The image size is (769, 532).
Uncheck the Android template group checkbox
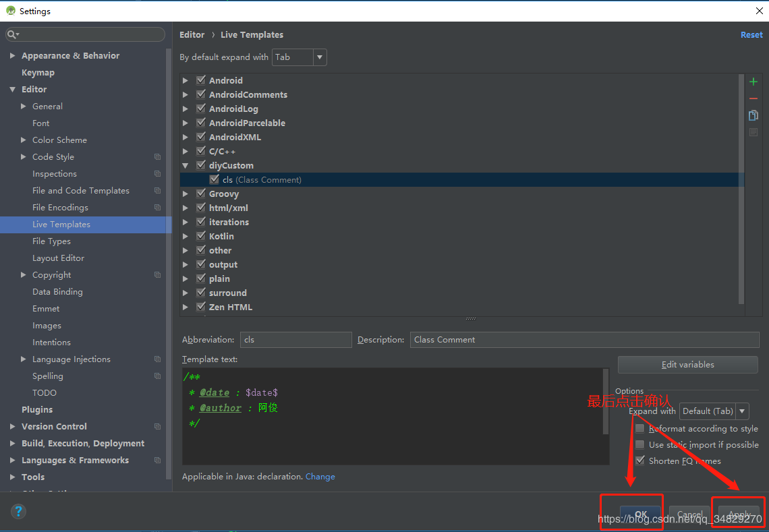coord(200,80)
